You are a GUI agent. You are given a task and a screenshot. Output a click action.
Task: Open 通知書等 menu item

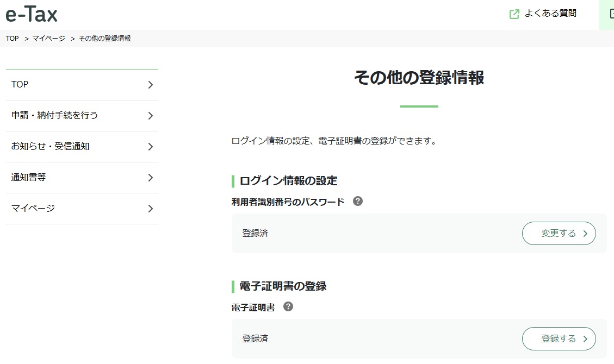[x=82, y=178]
